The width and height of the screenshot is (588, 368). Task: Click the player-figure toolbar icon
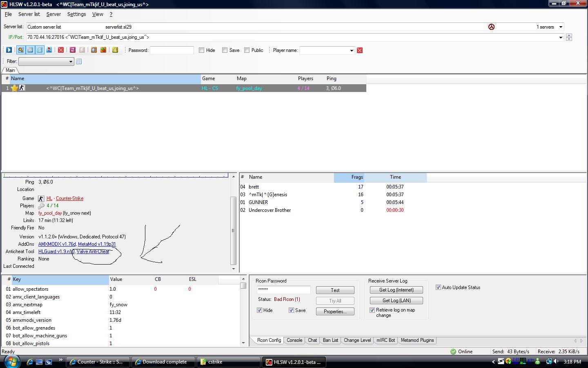tap(49, 50)
